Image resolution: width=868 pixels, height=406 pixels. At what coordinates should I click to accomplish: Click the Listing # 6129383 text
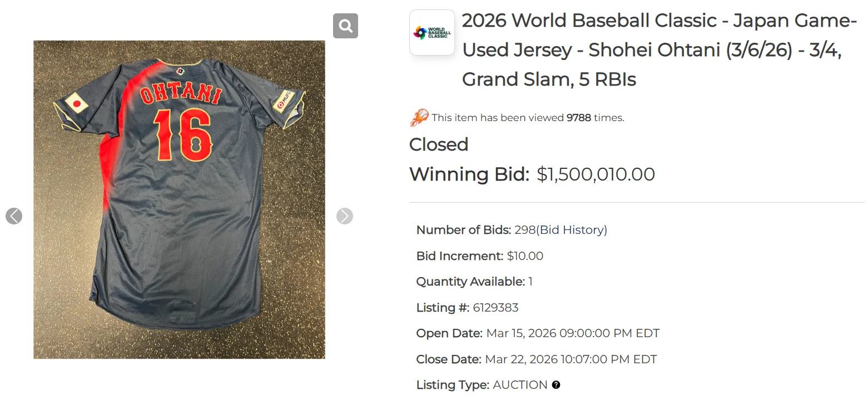(x=495, y=307)
